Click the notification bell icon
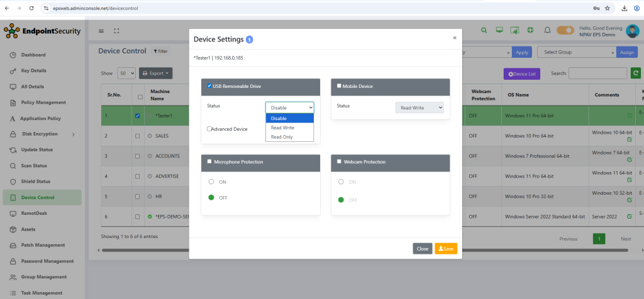 coord(547,30)
